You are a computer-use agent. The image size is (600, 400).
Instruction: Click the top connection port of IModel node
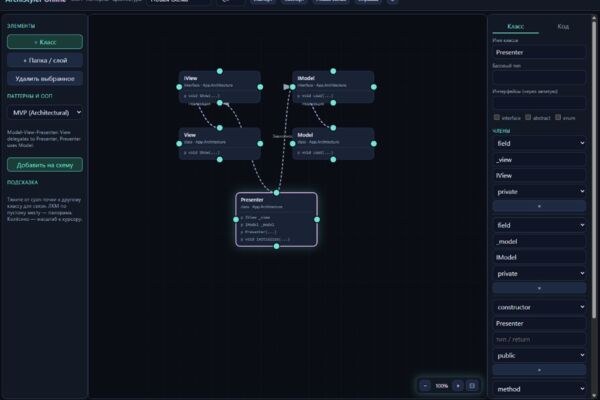click(333, 71)
